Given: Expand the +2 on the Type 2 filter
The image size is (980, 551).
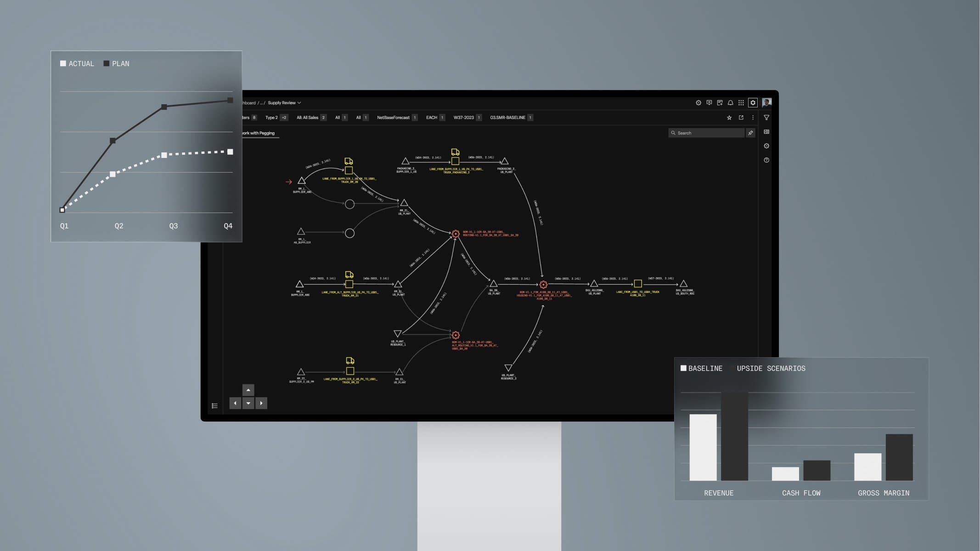Looking at the screenshot, I should (x=284, y=117).
